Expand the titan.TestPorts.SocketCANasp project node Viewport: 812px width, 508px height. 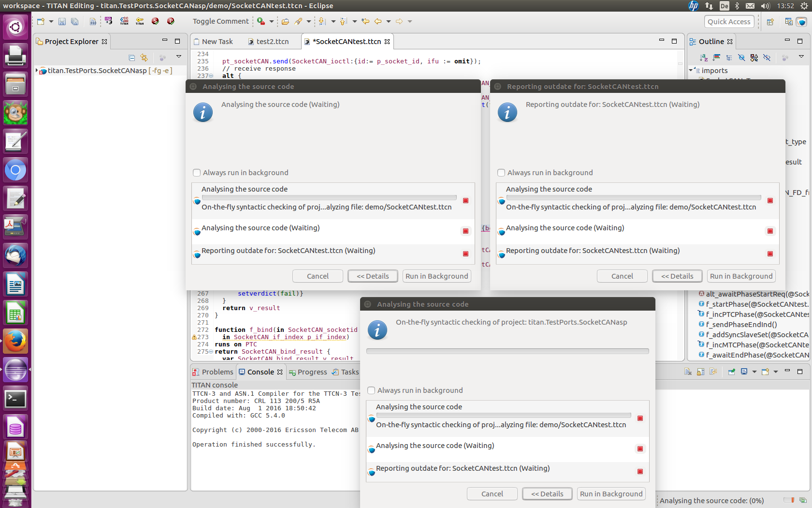(x=37, y=71)
